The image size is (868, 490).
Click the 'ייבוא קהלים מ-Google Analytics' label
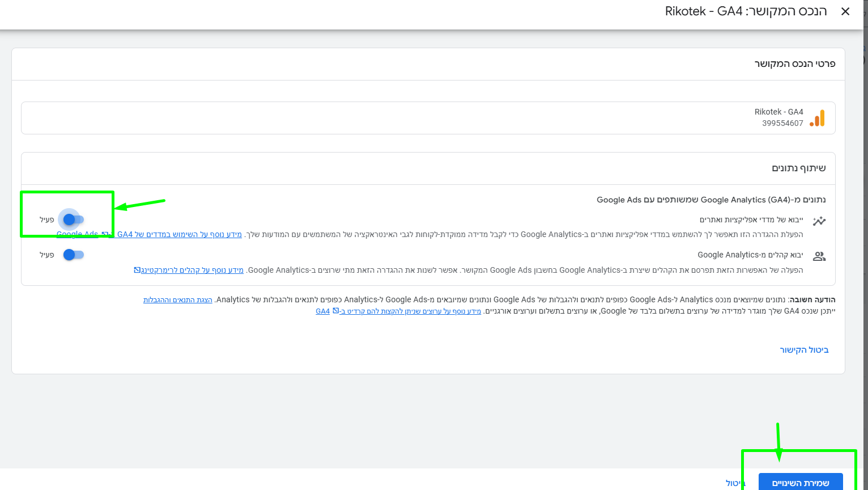point(750,255)
